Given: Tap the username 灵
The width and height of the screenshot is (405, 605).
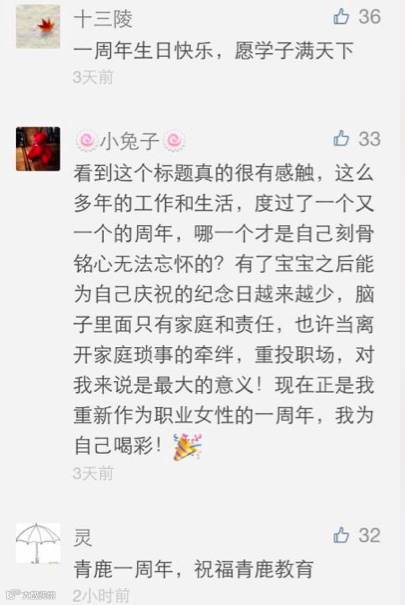Looking at the screenshot, I should point(83,538).
